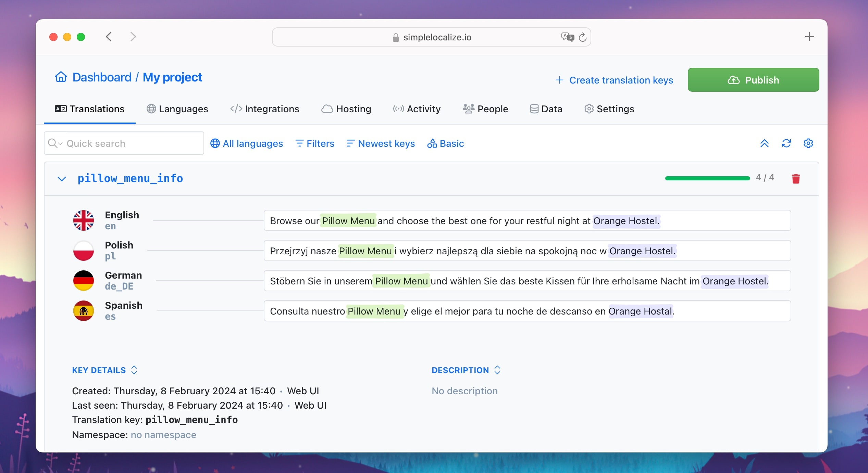
Task: Collapse all keys with the double chevron icon
Action: [x=765, y=143]
